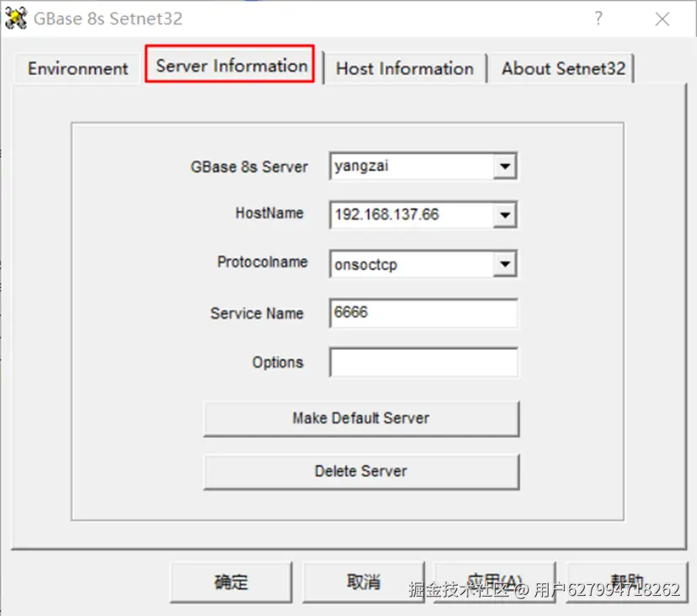This screenshot has width=697, height=616.
Task: Click the GBase 8s Server label
Action: coord(249,167)
